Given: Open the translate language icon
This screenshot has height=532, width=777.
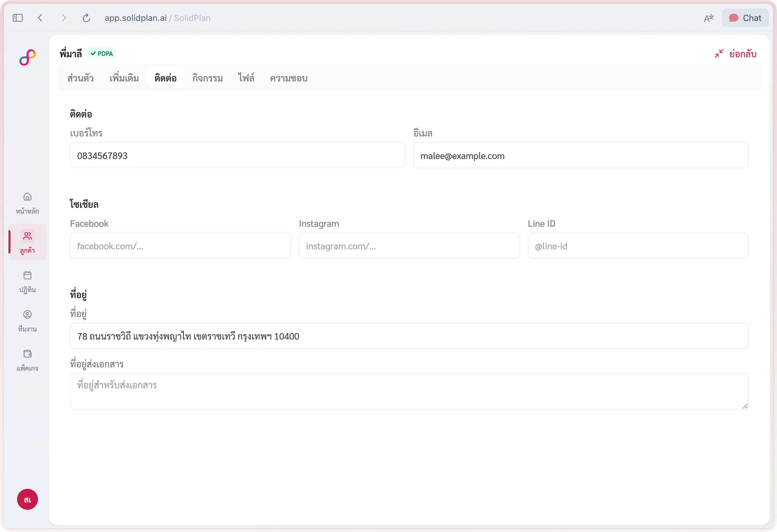Looking at the screenshot, I should click(709, 18).
